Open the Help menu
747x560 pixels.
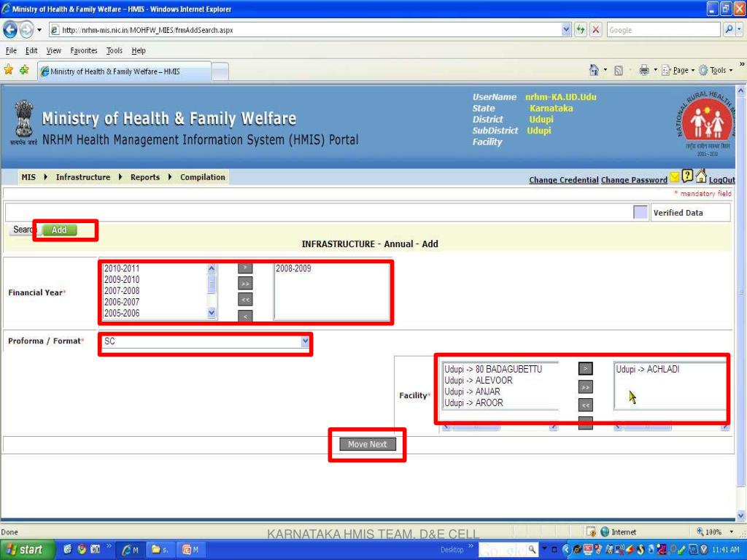(139, 50)
